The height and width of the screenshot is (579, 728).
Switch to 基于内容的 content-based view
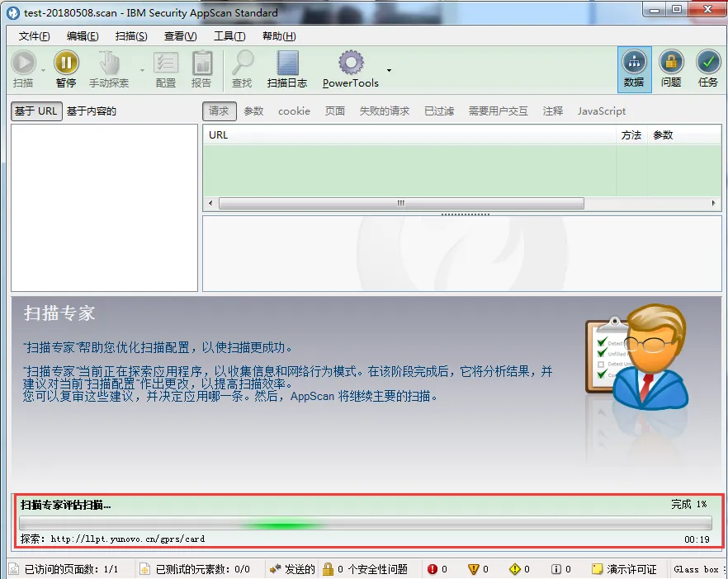92,111
